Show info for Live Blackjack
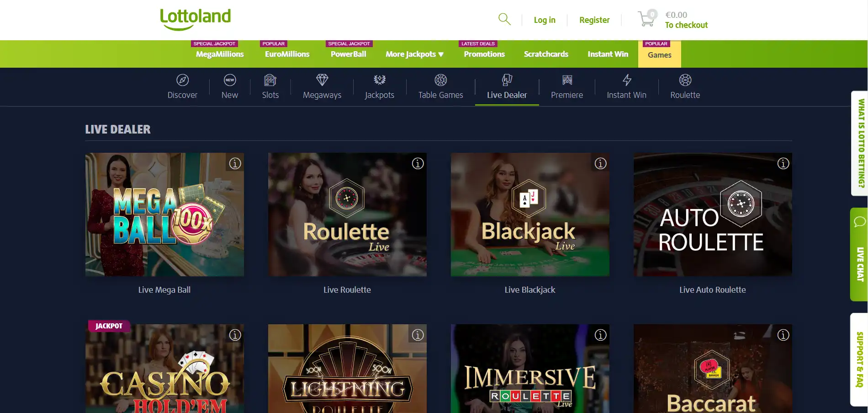Image resolution: width=868 pixels, height=413 pixels. pos(601,163)
